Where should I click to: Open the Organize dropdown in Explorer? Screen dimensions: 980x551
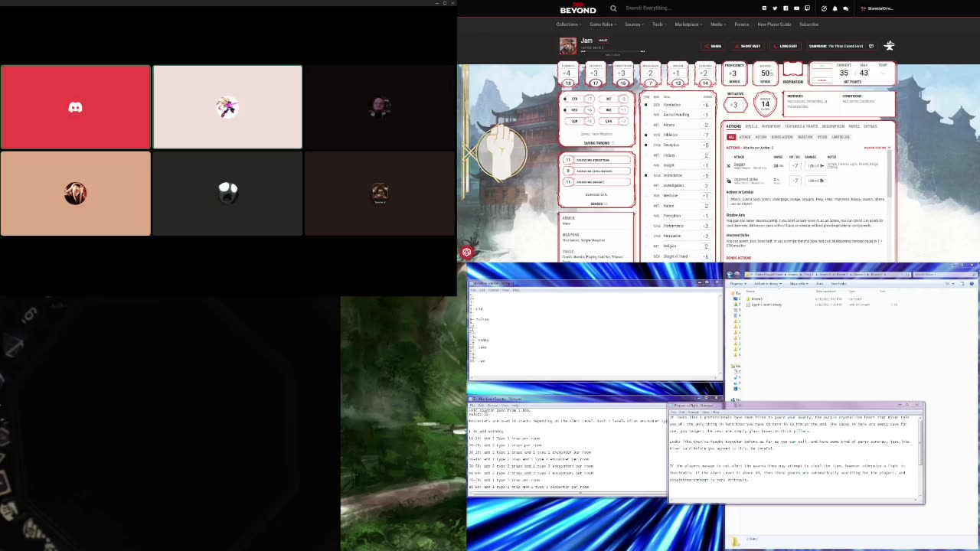point(740,283)
